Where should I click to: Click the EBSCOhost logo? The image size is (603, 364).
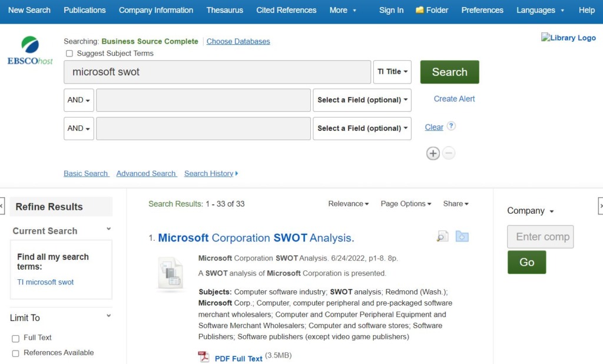(30, 50)
